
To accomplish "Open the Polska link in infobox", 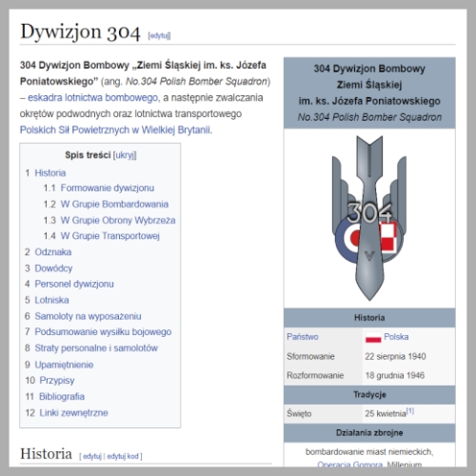I will click(396, 337).
